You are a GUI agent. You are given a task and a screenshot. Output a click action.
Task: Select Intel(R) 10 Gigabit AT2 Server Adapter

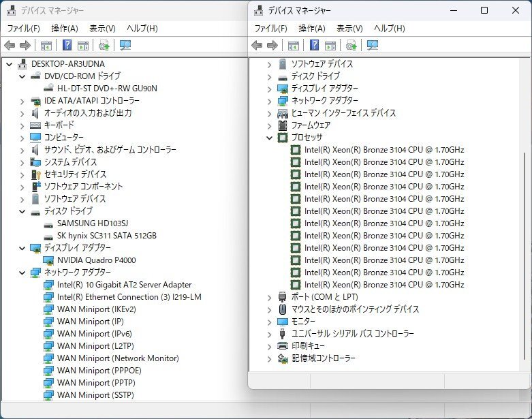[124, 285]
